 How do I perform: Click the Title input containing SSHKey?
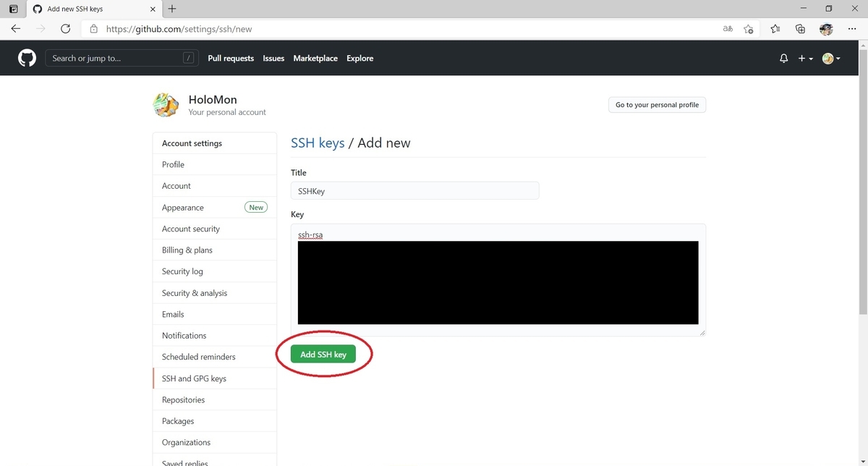click(x=415, y=190)
